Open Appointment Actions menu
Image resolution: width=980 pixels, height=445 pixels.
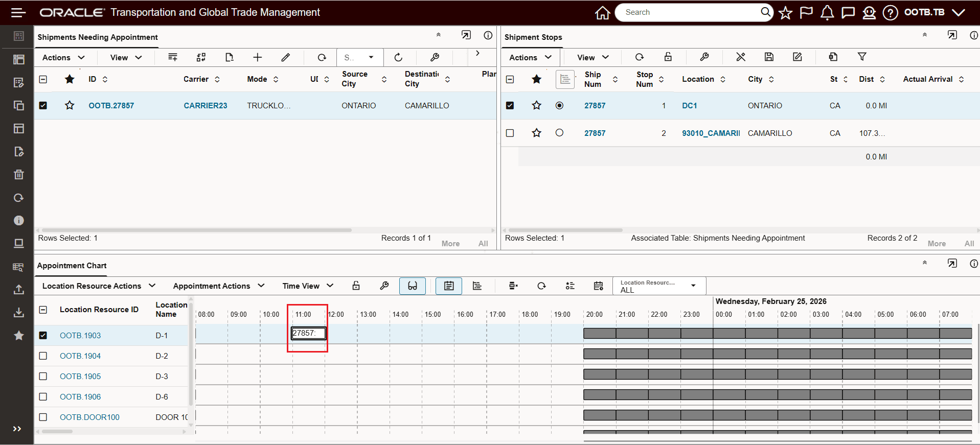tap(219, 286)
